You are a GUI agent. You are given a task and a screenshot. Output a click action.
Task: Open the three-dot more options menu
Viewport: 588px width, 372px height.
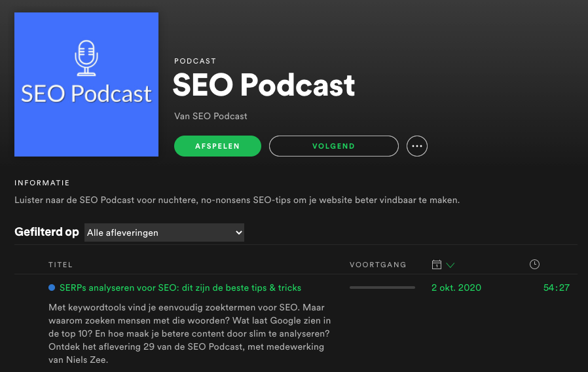(417, 146)
